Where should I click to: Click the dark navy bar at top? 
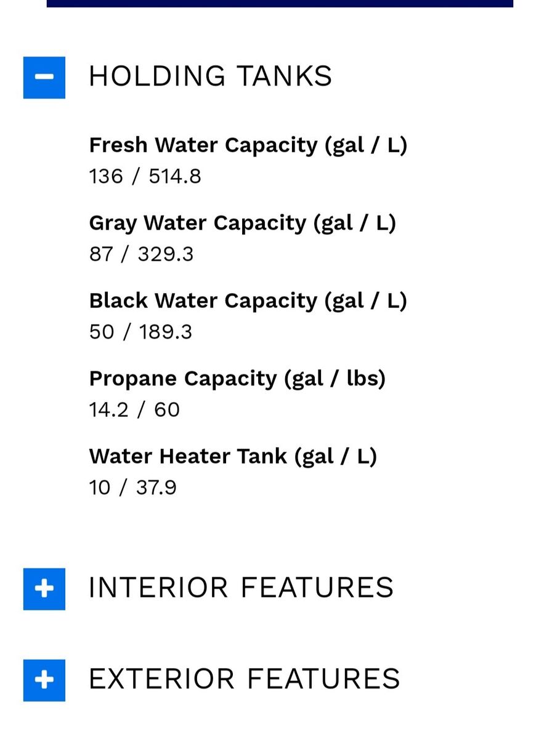coord(280,3)
